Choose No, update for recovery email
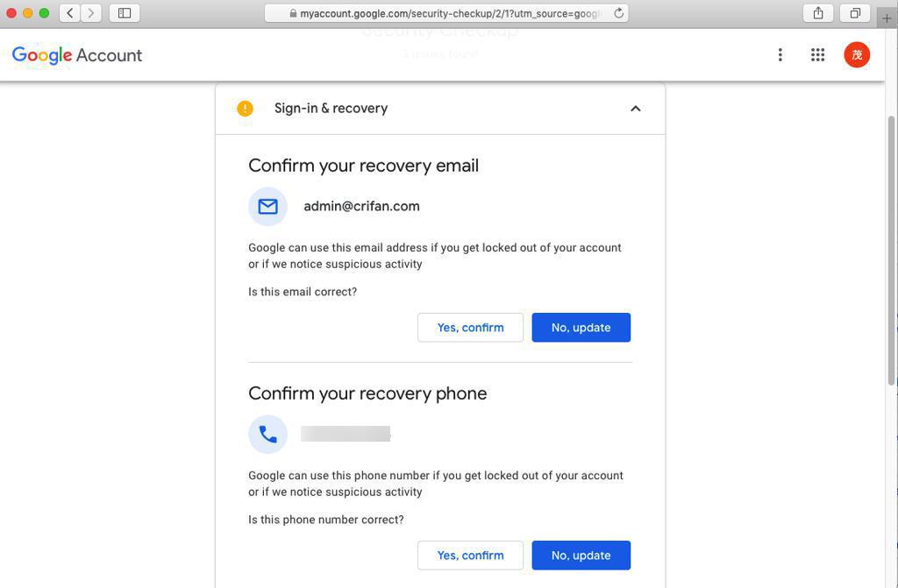This screenshot has width=898, height=588. click(581, 328)
